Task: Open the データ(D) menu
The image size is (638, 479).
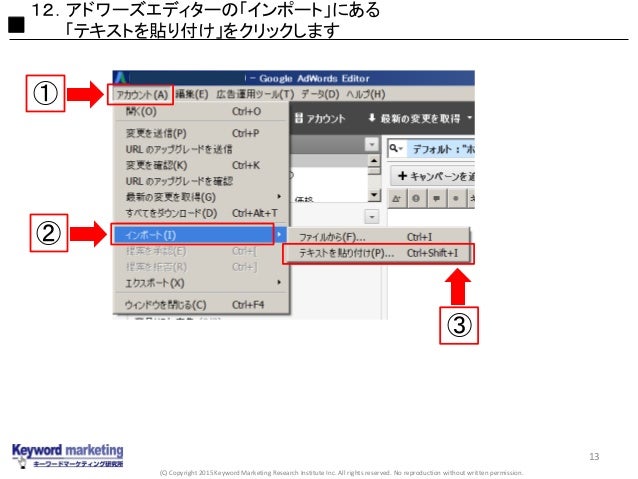Action: coord(320,94)
